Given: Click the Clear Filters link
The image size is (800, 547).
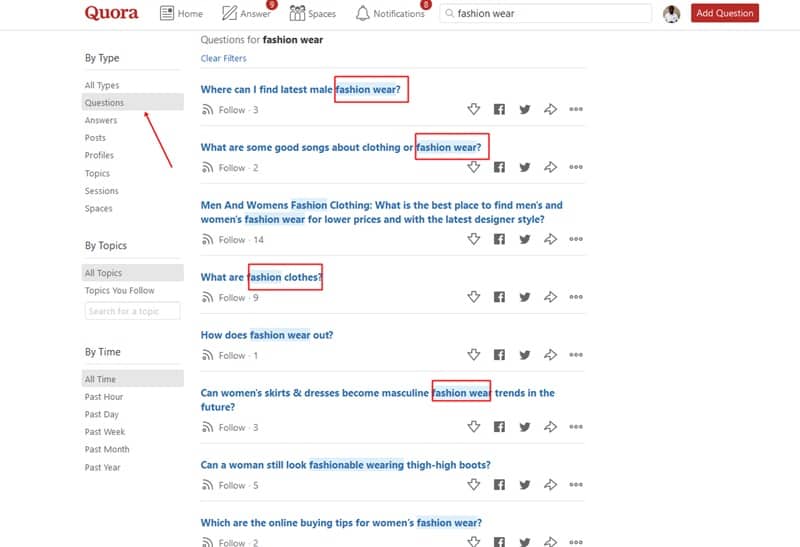Looking at the screenshot, I should pos(223,59).
